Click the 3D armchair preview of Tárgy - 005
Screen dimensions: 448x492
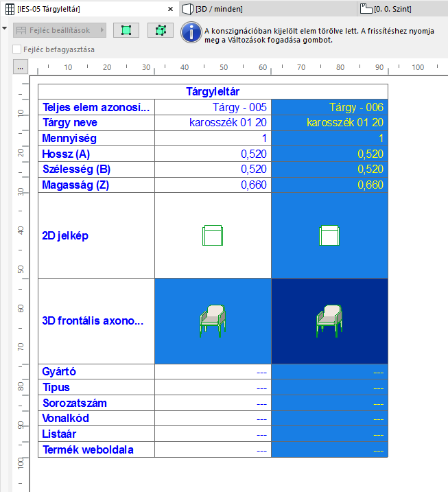pos(213,321)
